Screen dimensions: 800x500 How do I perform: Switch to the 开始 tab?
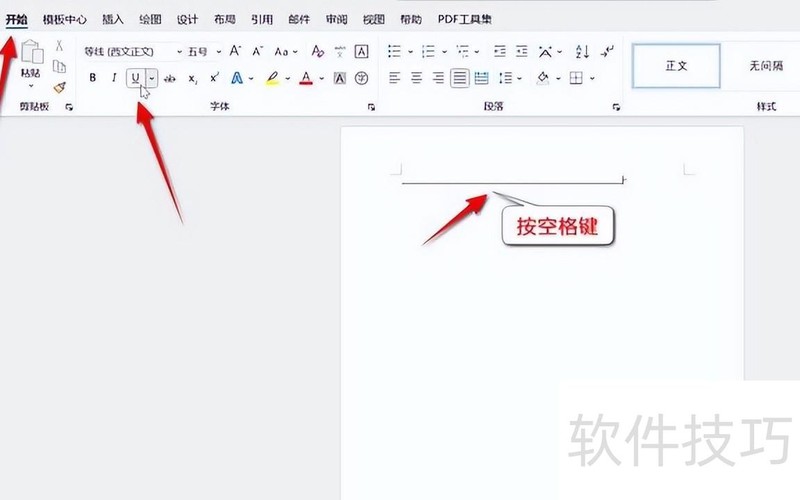click(16, 19)
